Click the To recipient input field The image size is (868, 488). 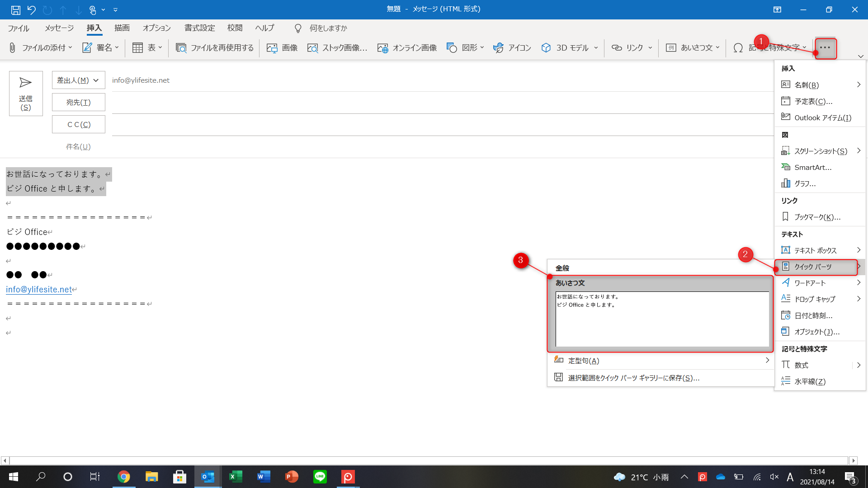click(x=443, y=103)
